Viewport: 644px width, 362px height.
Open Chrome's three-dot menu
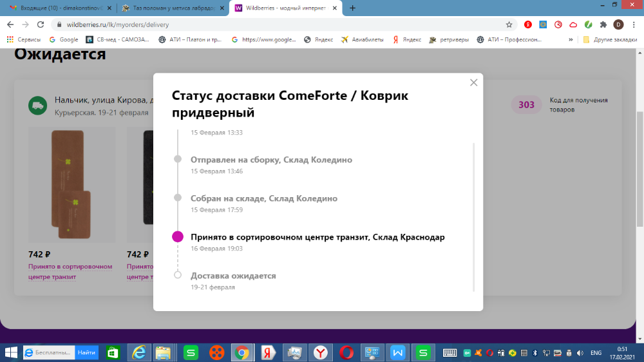click(x=633, y=24)
